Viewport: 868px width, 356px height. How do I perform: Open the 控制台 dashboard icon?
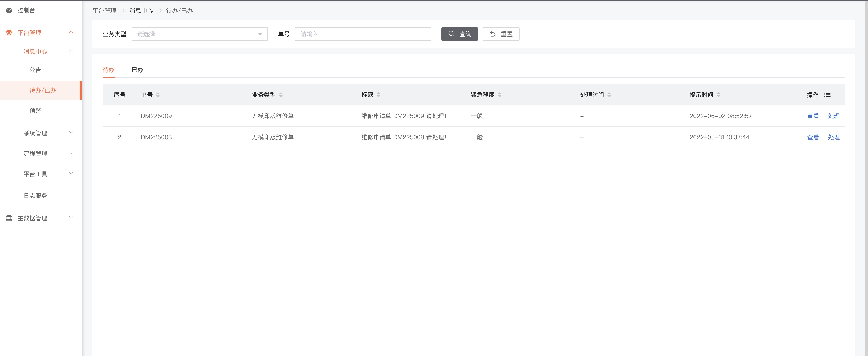9,10
